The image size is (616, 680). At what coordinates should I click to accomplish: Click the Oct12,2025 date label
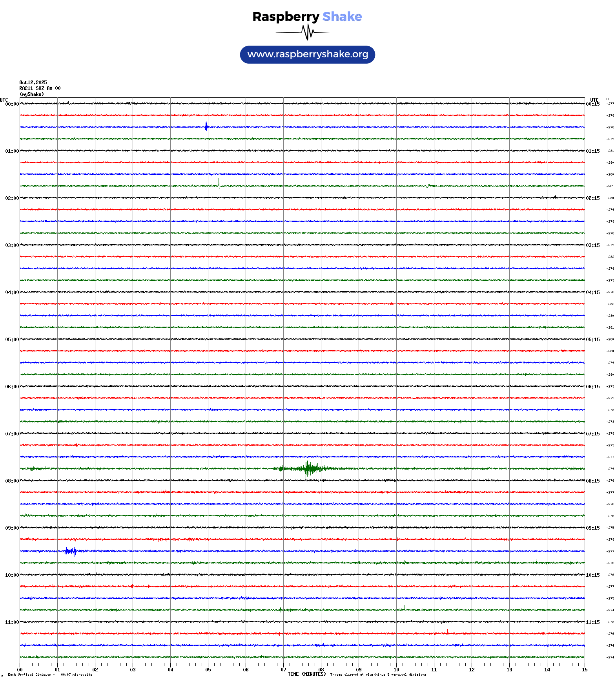[x=33, y=82]
